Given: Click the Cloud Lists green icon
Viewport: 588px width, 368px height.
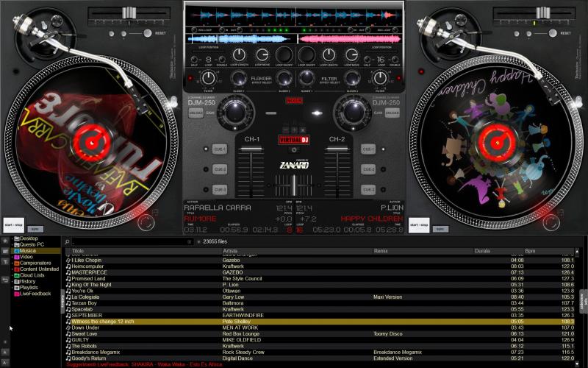Looking at the screenshot, I should [x=16, y=275].
